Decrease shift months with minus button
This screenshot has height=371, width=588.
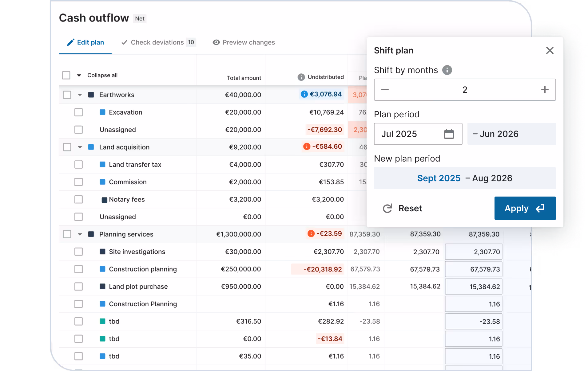tap(385, 90)
